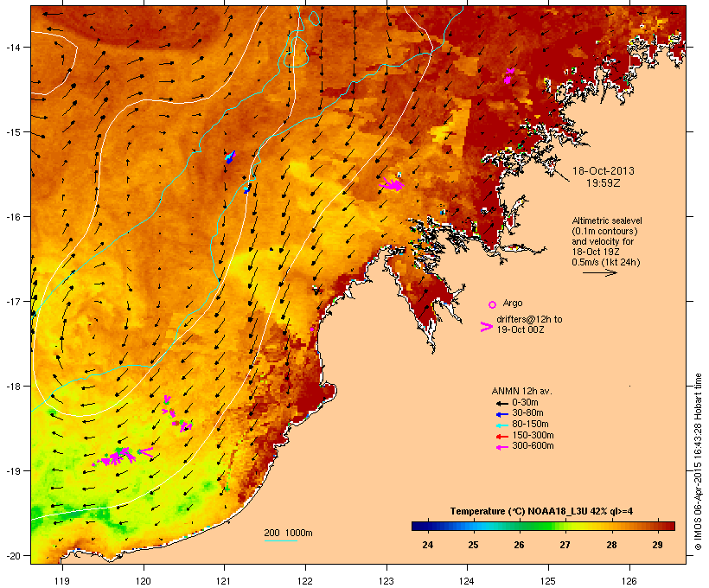709x588 pixels.
Task: Click the blue 30-80m legend arrow
Action: (501, 414)
